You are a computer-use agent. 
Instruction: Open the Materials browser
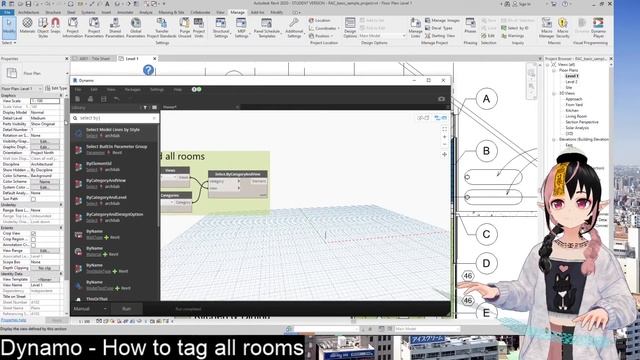click(27, 27)
